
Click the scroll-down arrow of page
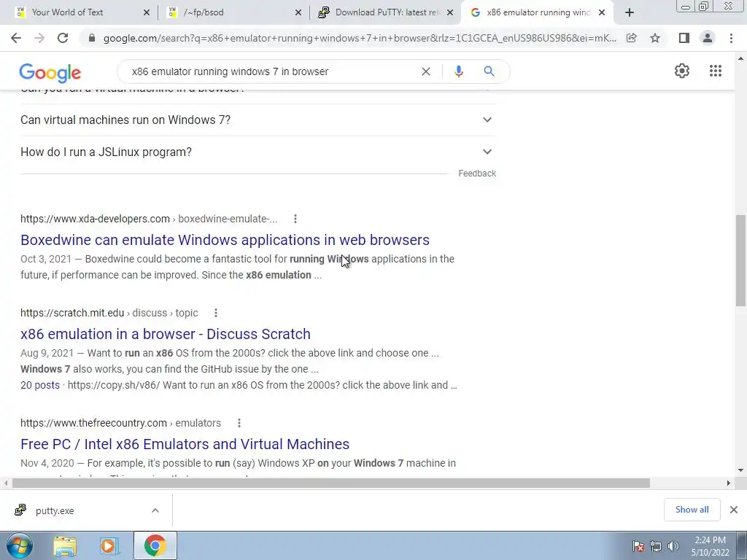tap(740, 470)
